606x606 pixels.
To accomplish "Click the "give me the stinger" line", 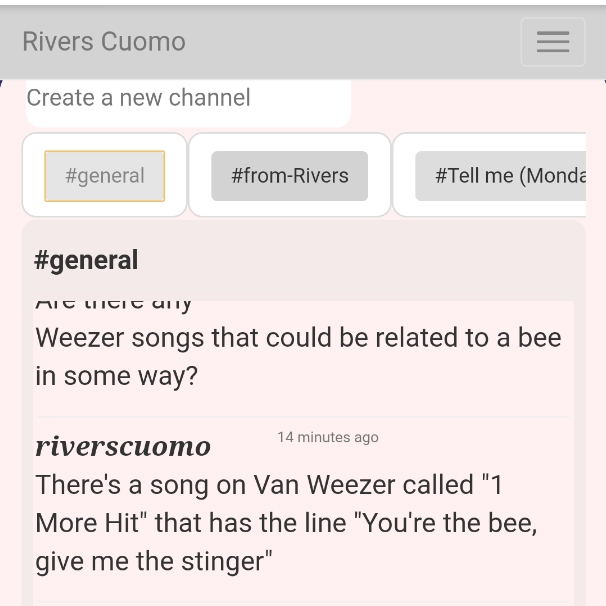I will point(153,561).
